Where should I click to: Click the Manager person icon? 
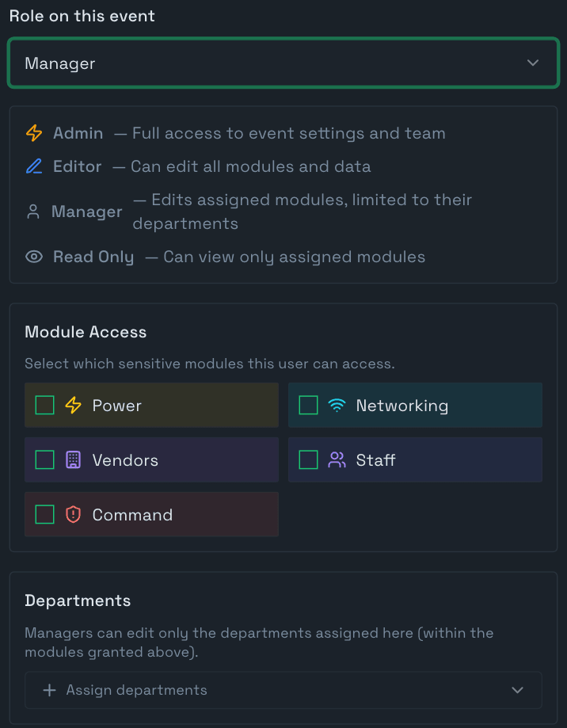[x=33, y=212]
